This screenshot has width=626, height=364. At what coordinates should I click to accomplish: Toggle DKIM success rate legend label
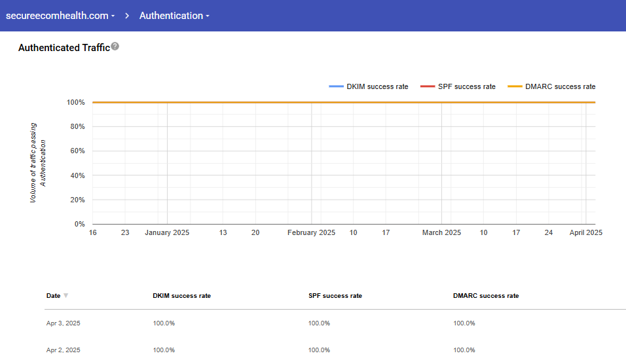point(377,86)
